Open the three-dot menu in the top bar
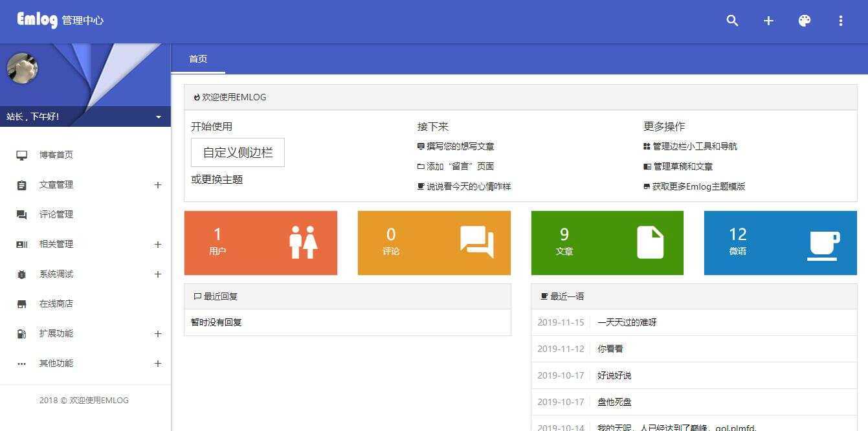The height and width of the screenshot is (431, 868). point(840,21)
